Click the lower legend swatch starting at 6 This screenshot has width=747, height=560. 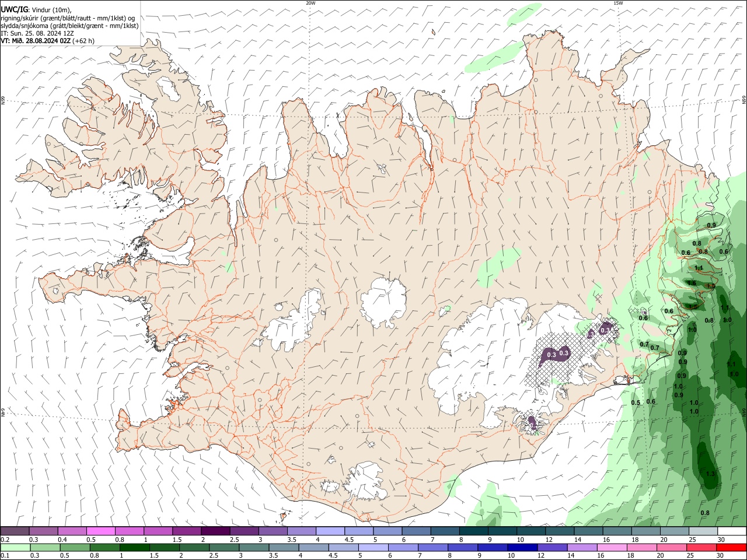click(x=403, y=547)
